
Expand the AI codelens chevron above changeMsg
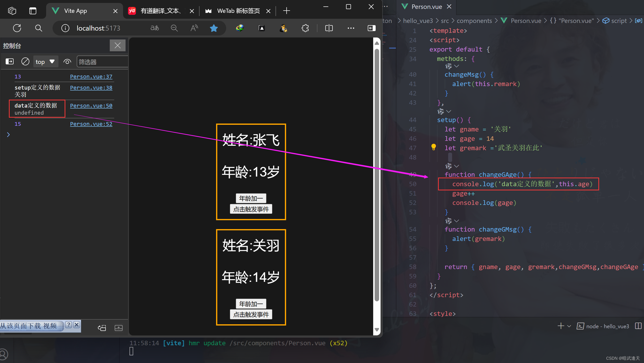click(457, 66)
